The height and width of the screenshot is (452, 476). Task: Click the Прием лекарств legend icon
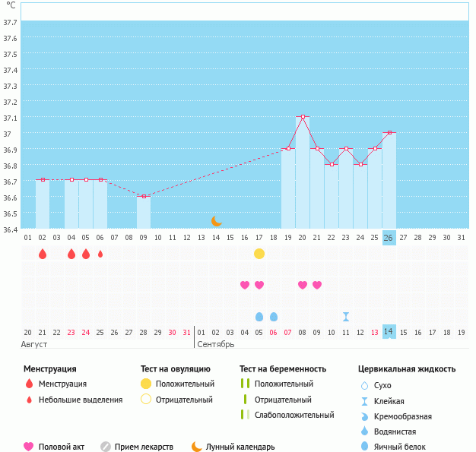[106, 447]
